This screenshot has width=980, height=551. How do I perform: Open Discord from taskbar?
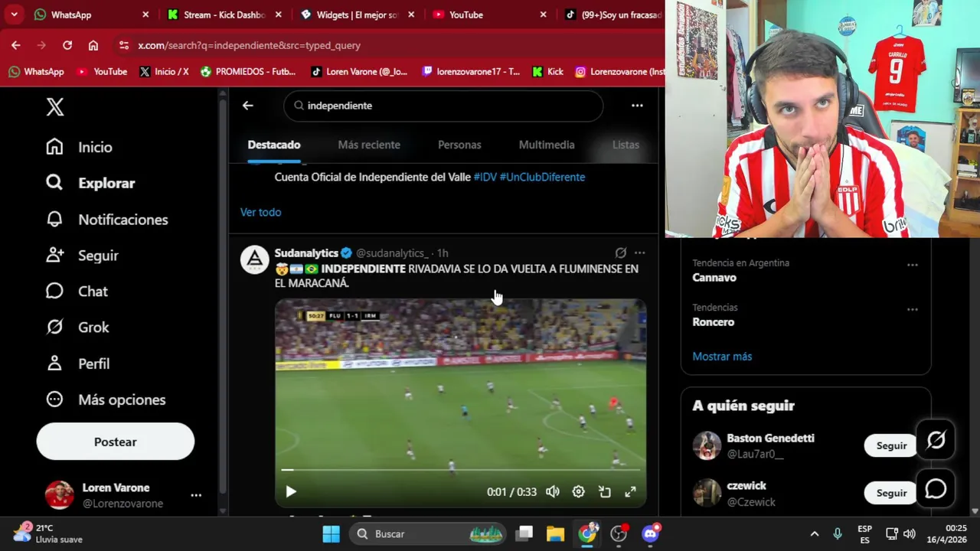coord(650,533)
